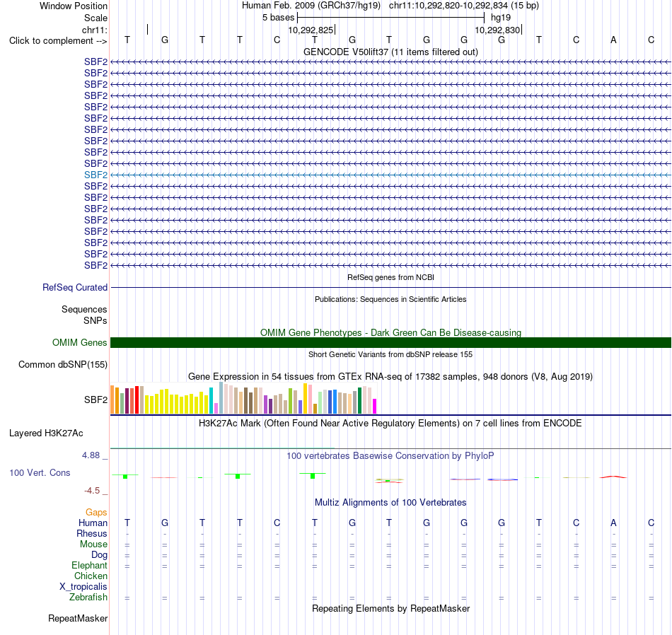The image size is (672, 635).
Task: Click the 'Click to complement -->' label
Action: click(x=58, y=41)
